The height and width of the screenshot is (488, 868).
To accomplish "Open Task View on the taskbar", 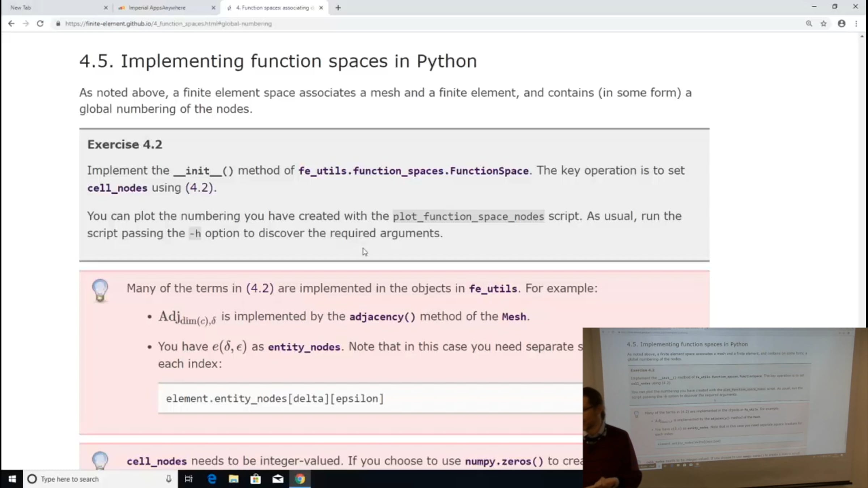I will [188, 479].
